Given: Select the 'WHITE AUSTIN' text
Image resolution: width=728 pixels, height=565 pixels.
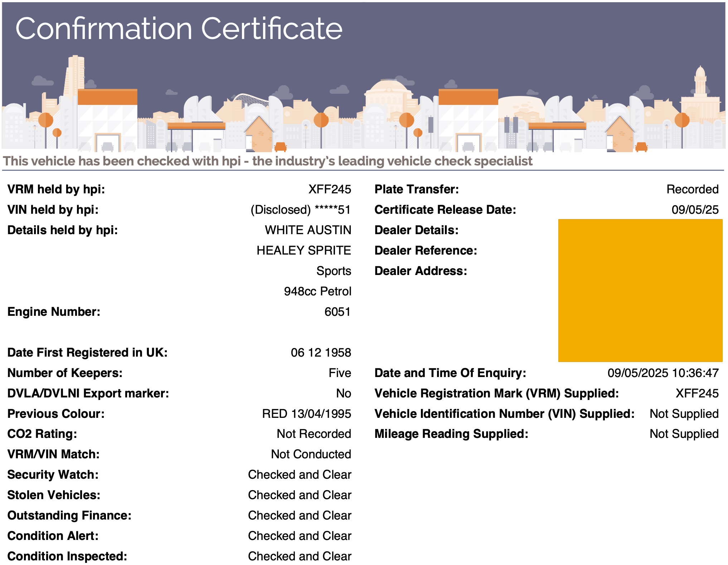Looking at the screenshot, I should 308,230.
